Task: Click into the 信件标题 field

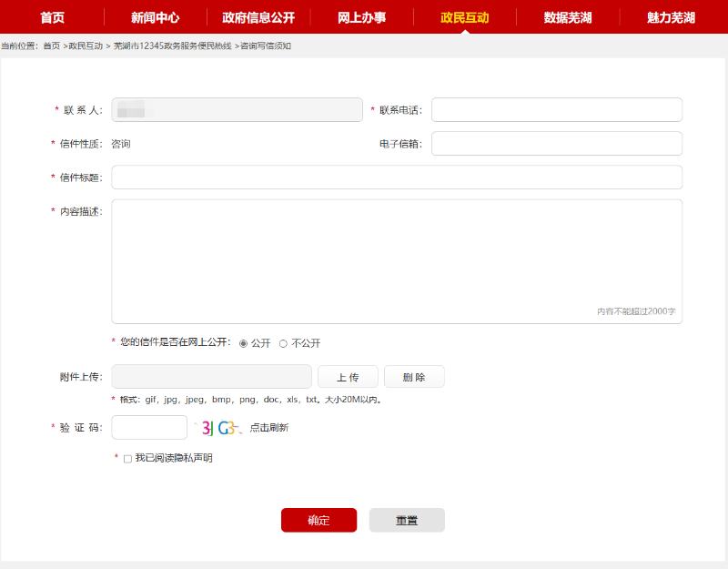Action: point(396,178)
